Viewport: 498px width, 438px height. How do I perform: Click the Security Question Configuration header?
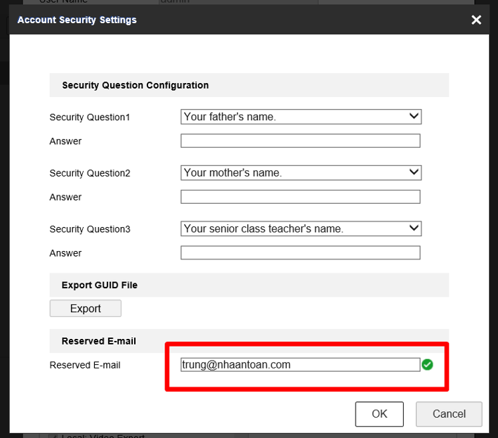click(135, 85)
